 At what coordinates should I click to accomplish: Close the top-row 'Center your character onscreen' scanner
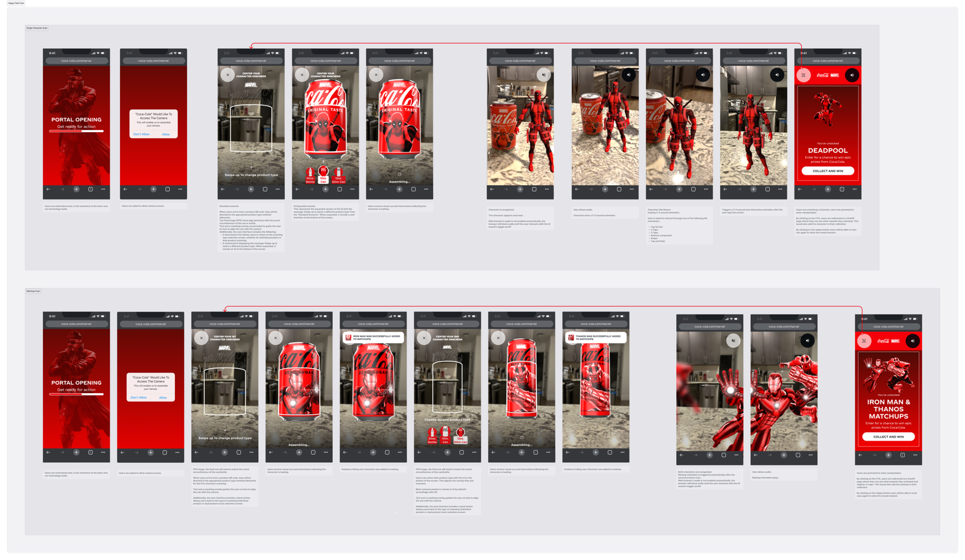(x=227, y=75)
